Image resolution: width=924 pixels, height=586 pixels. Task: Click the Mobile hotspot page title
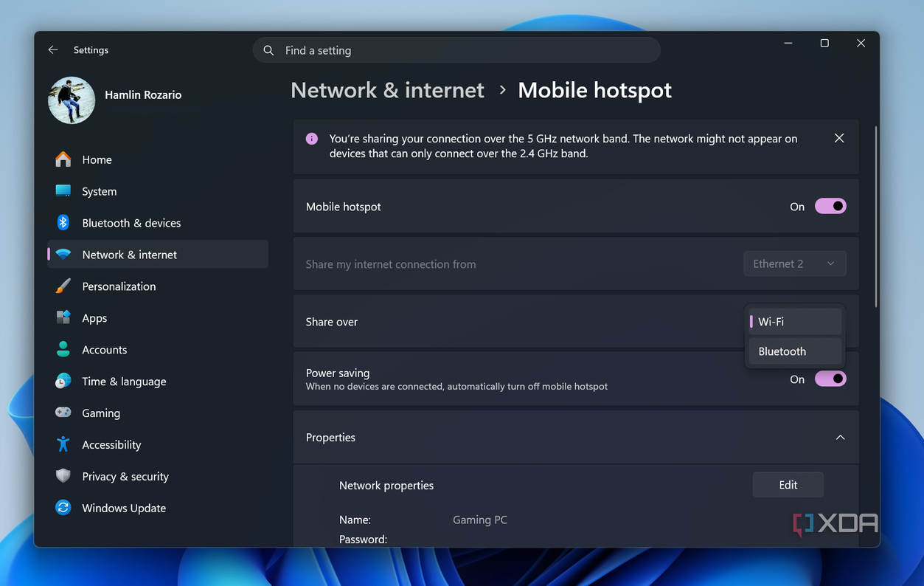click(x=595, y=90)
